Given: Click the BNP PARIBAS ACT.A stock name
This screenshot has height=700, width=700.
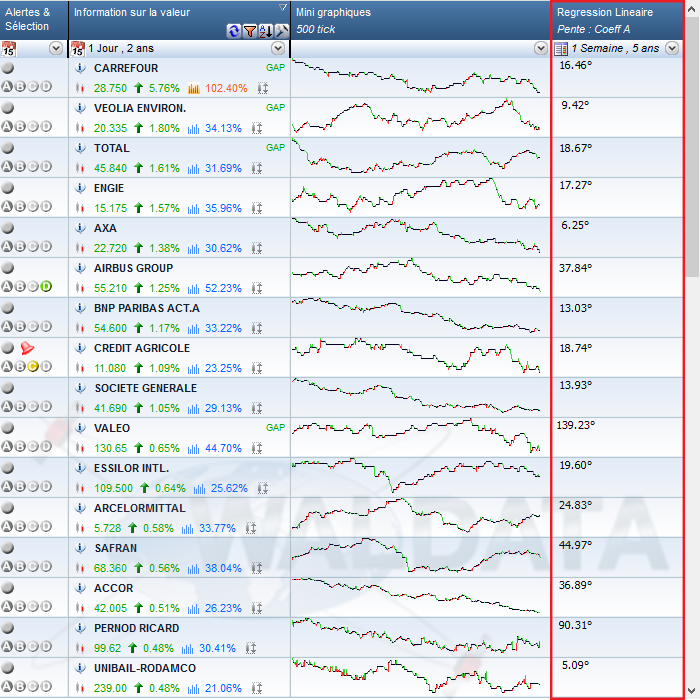Looking at the screenshot, I should [147, 308].
